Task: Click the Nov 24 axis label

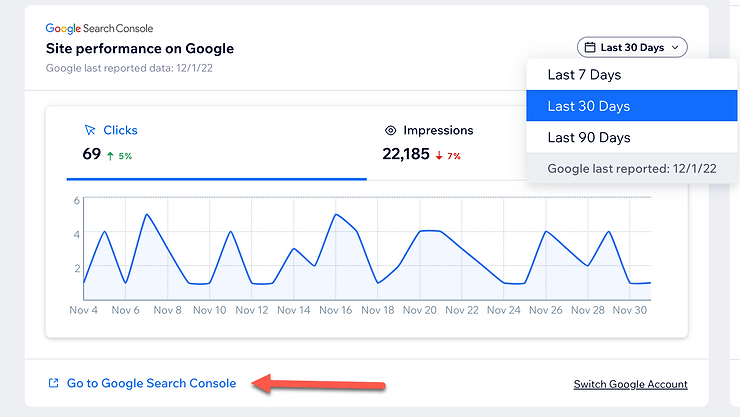Action: click(504, 310)
